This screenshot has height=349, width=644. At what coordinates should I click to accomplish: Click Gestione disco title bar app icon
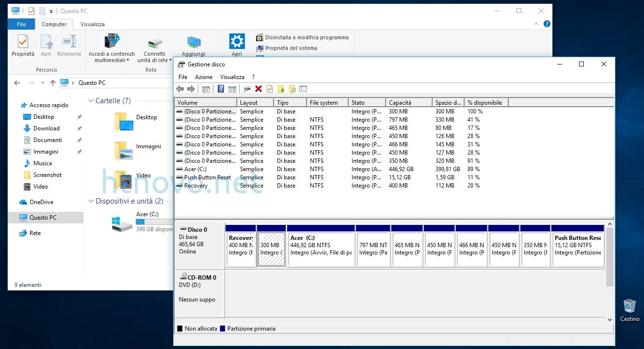pyautogui.click(x=181, y=64)
